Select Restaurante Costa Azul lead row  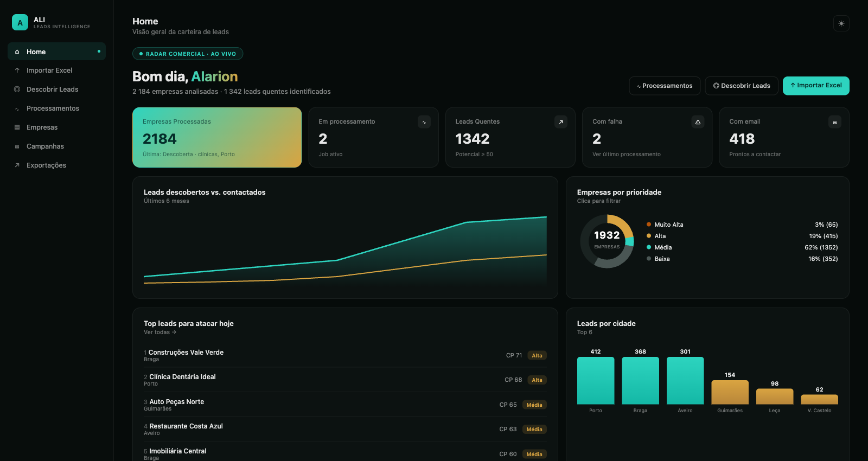coord(345,429)
